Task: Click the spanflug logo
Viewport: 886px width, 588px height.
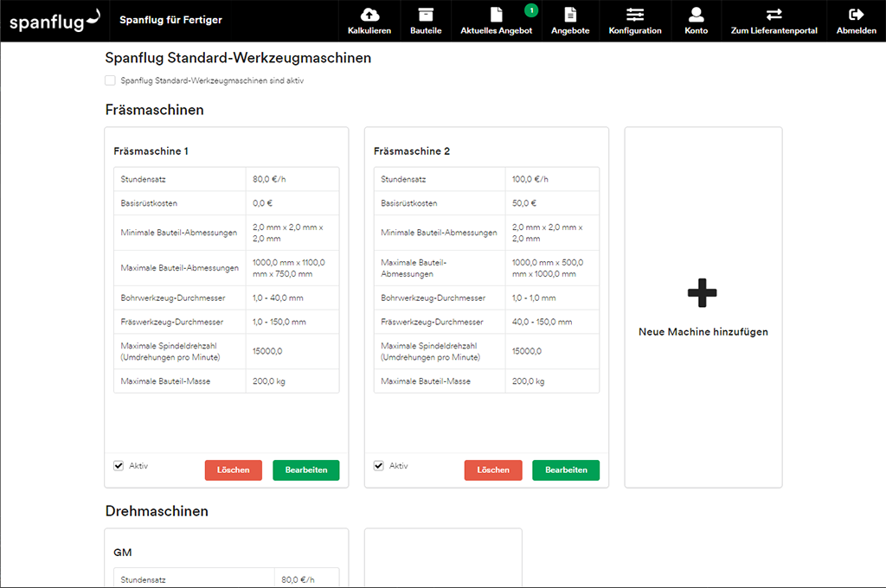Action: pos(55,21)
